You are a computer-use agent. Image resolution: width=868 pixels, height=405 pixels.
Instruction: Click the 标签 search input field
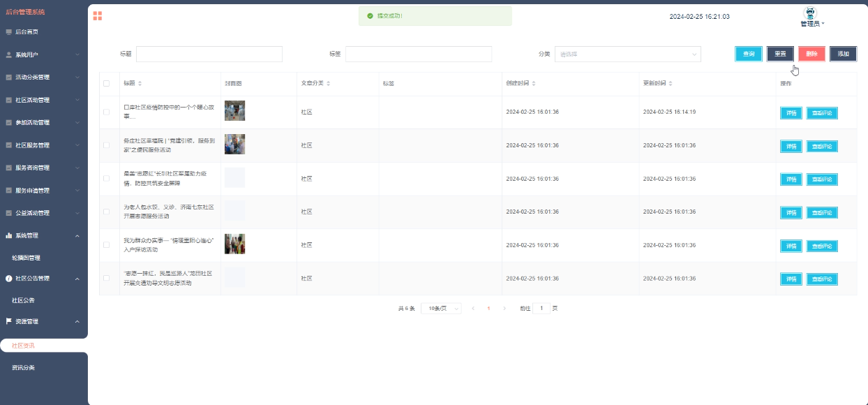coord(419,54)
